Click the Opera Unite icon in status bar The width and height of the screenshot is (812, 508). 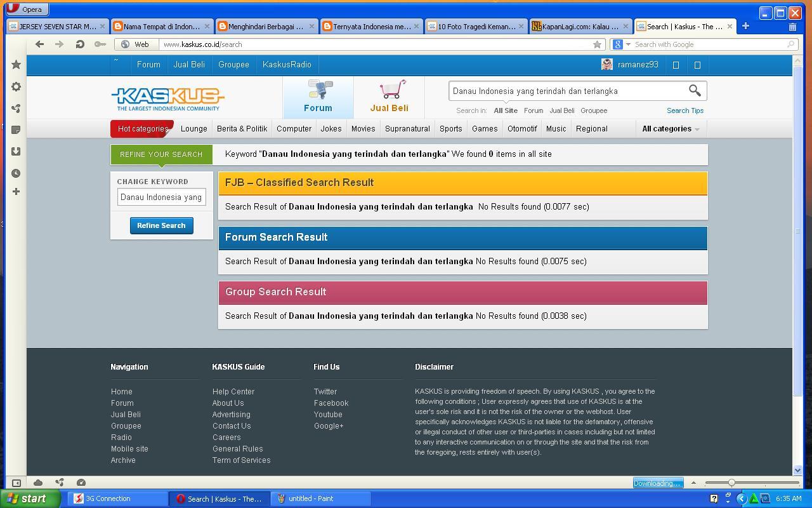pos(60,483)
